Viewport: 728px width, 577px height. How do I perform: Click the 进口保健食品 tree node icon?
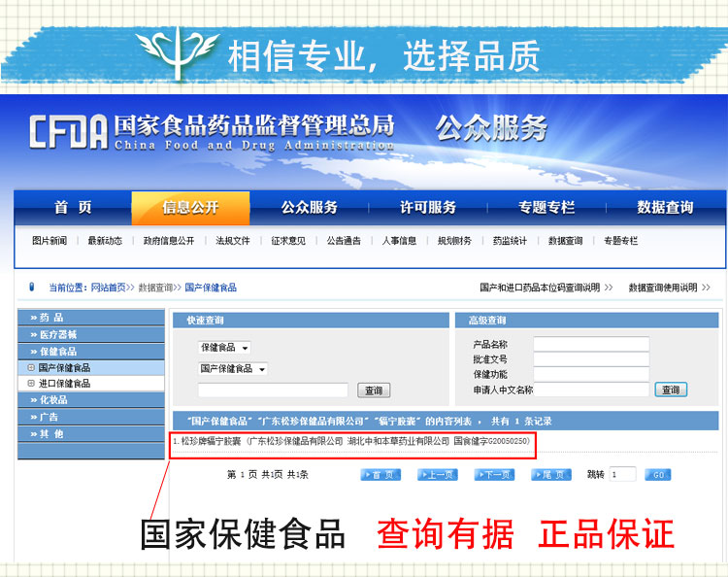[x=30, y=384]
